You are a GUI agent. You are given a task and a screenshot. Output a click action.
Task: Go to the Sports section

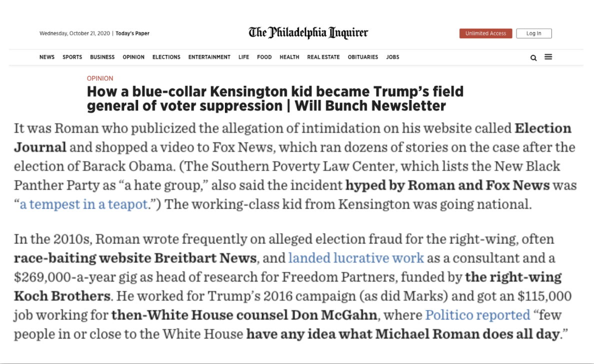(72, 57)
